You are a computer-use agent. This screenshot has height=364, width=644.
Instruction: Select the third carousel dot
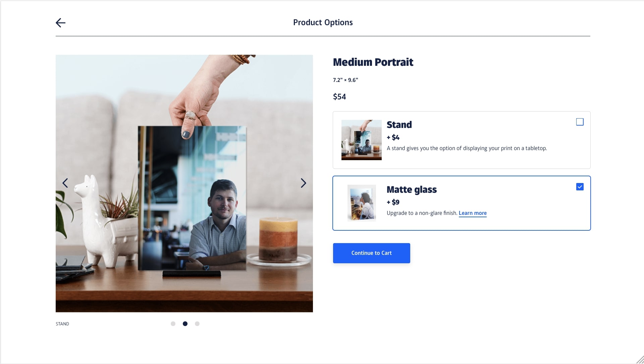click(x=197, y=324)
